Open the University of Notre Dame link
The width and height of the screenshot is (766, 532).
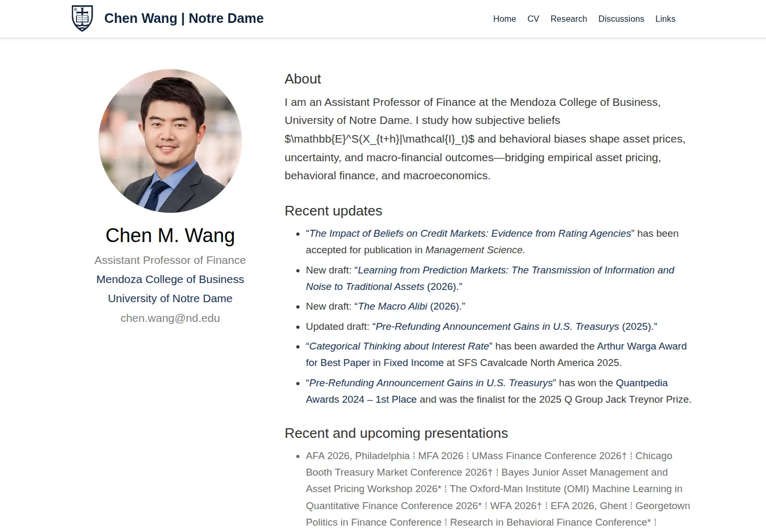[x=170, y=298]
